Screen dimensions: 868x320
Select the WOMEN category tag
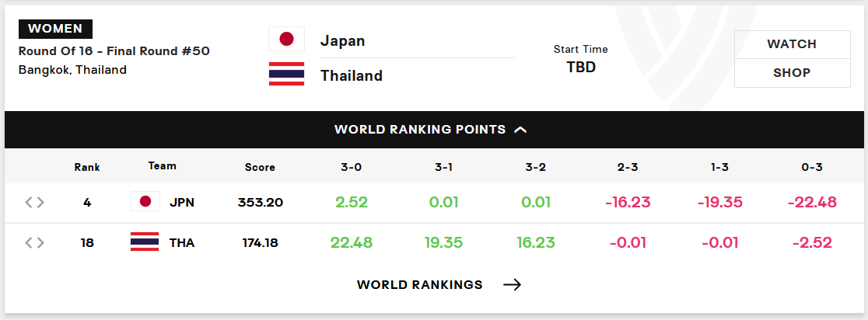(x=55, y=29)
